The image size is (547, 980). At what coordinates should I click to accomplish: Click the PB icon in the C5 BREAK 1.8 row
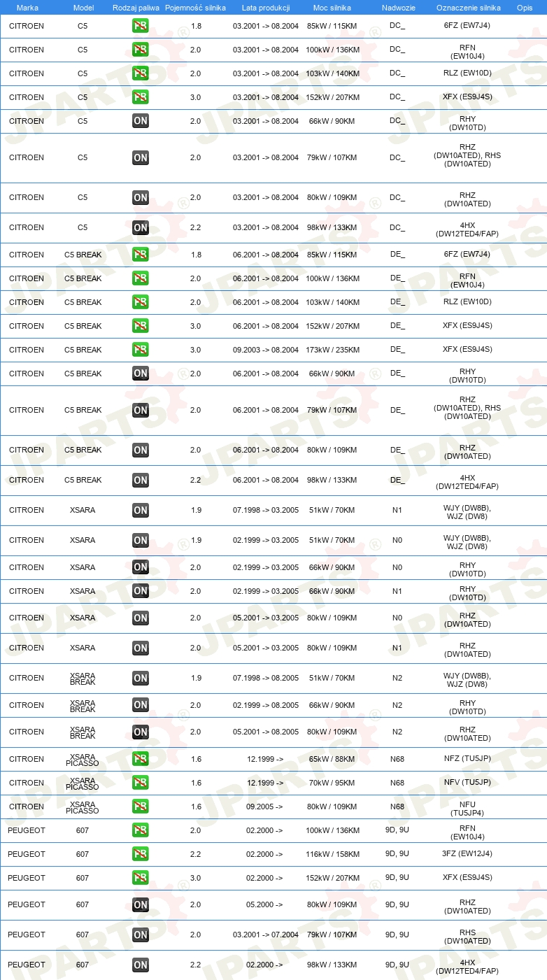click(x=141, y=255)
